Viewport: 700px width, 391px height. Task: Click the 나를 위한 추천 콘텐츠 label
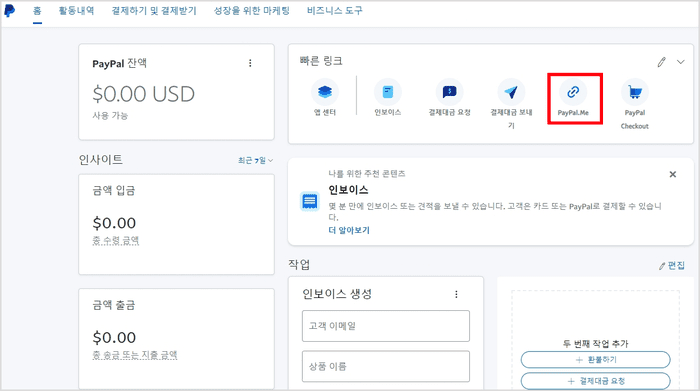pyautogui.click(x=367, y=174)
